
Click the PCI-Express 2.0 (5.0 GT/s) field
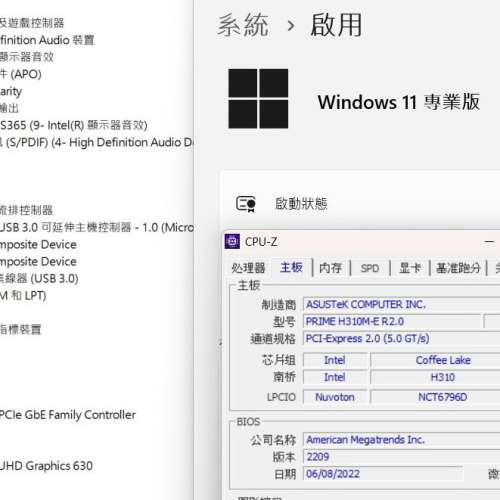(x=401, y=338)
